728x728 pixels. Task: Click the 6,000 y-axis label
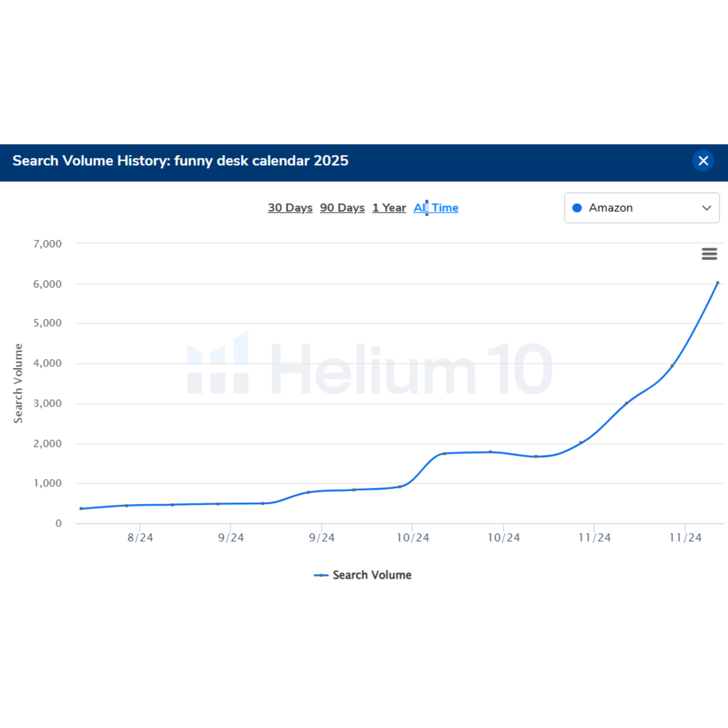tap(47, 284)
